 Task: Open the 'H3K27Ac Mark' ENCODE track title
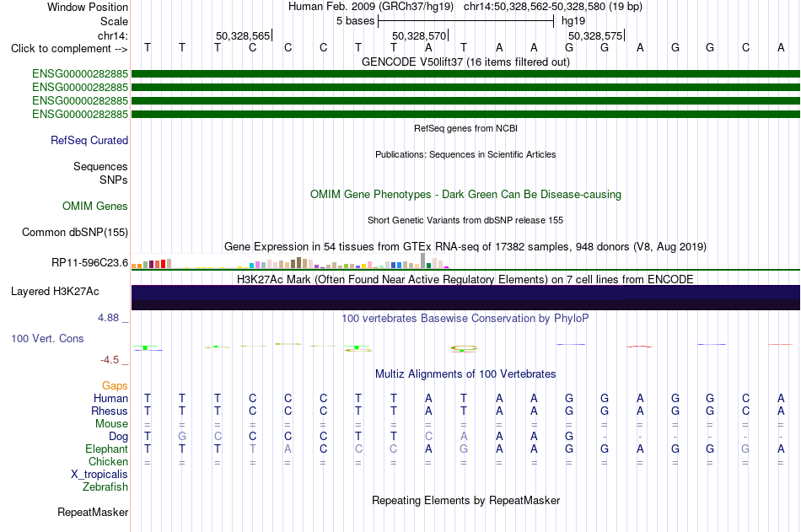[x=465, y=280]
